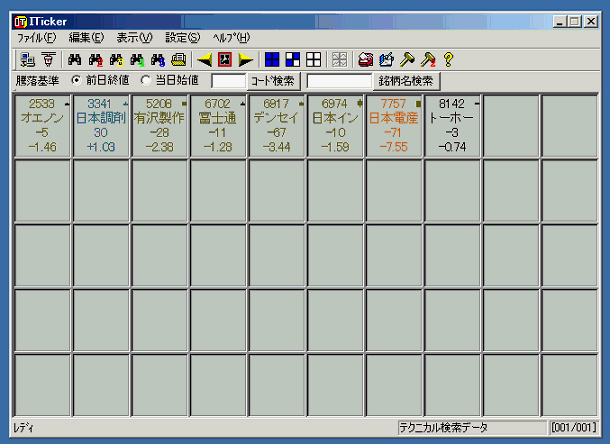The image size is (610, 444).
Task: Go to previous page with yellow left arrow
Action: (x=204, y=60)
